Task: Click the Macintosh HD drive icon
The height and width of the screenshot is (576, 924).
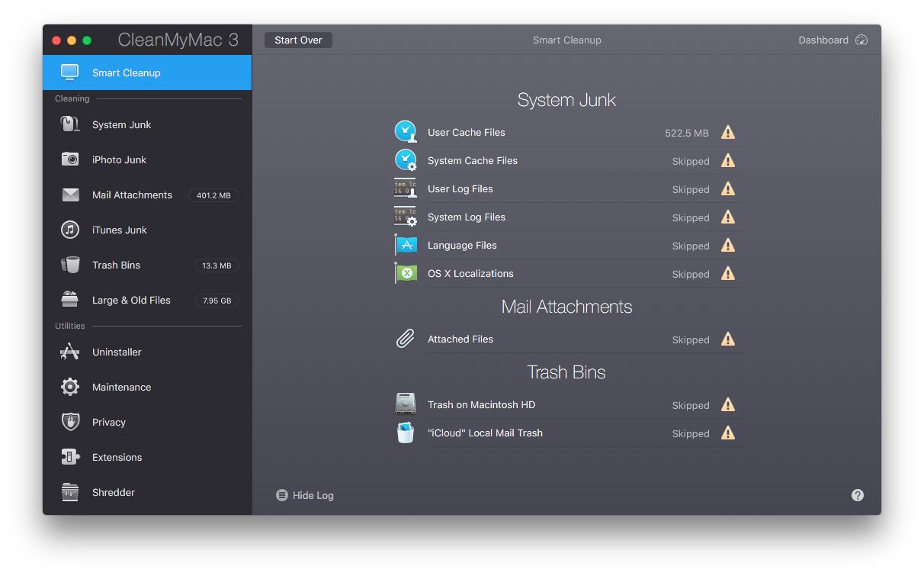Action: pyautogui.click(x=406, y=404)
